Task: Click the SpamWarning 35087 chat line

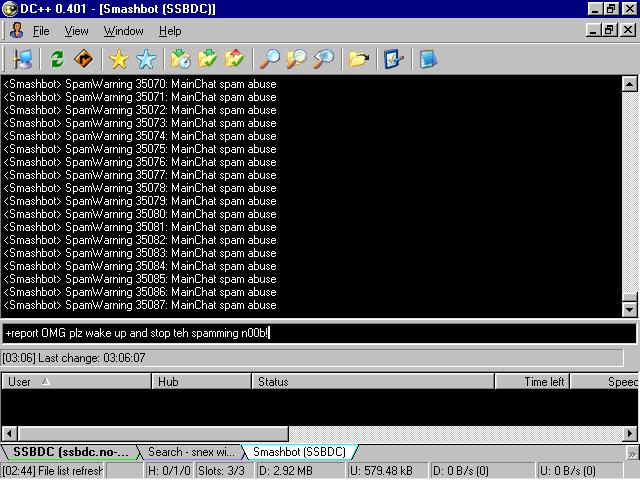Action: tap(140, 305)
